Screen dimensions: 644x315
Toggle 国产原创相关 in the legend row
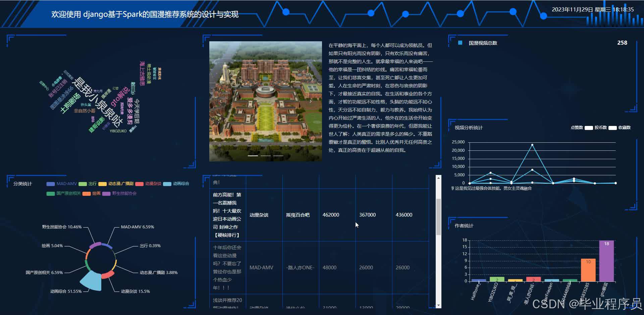[63, 193]
